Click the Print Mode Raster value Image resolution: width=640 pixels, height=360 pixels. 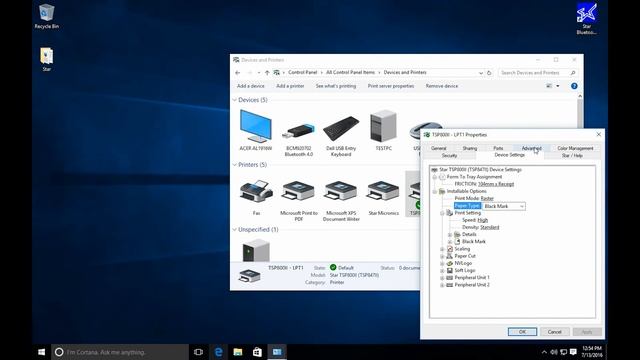pyautogui.click(x=487, y=198)
